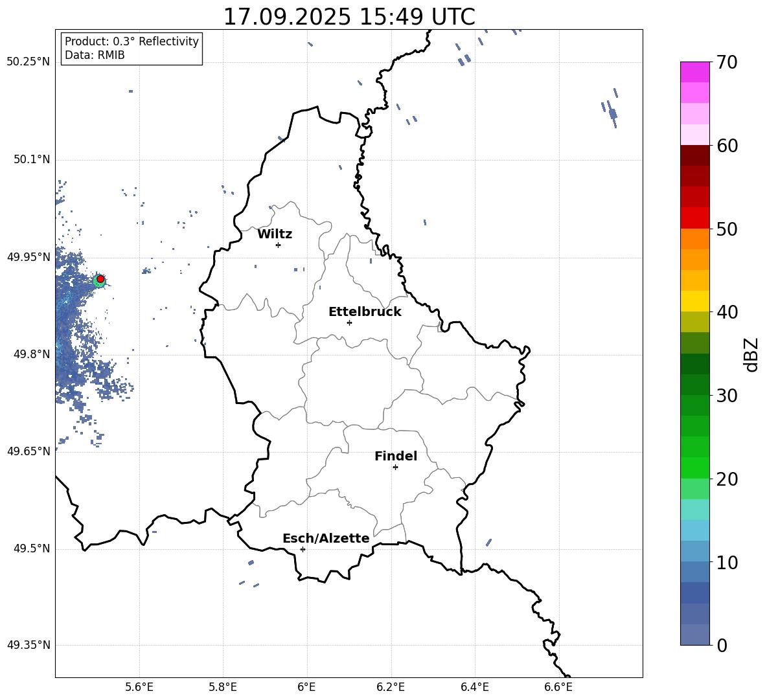Click the Ettelbruck label
Image resolution: width=767 pixels, height=700 pixels.
point(365,312)
